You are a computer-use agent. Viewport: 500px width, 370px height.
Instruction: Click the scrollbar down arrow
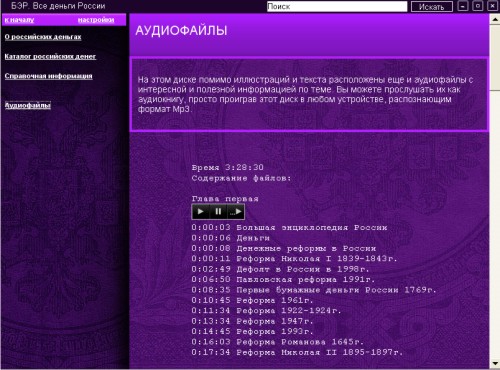pos(495,363)
